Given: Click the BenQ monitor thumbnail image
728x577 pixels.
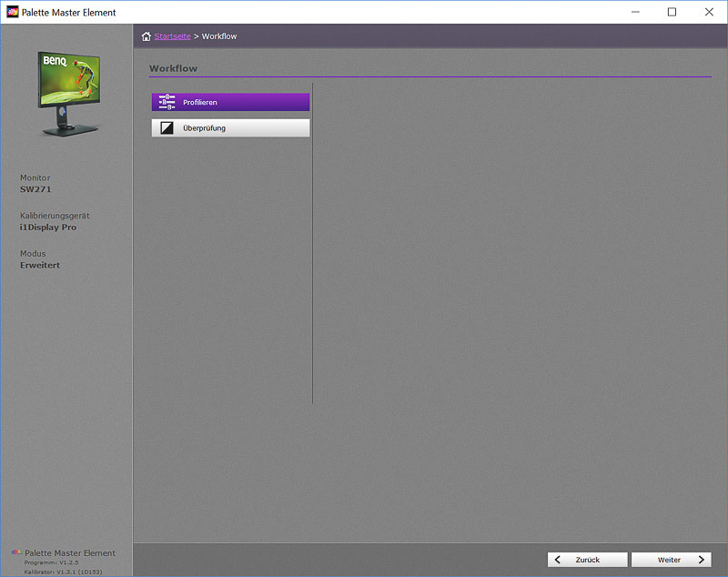Looking at the screenshot, I should (x=69, y=94).
